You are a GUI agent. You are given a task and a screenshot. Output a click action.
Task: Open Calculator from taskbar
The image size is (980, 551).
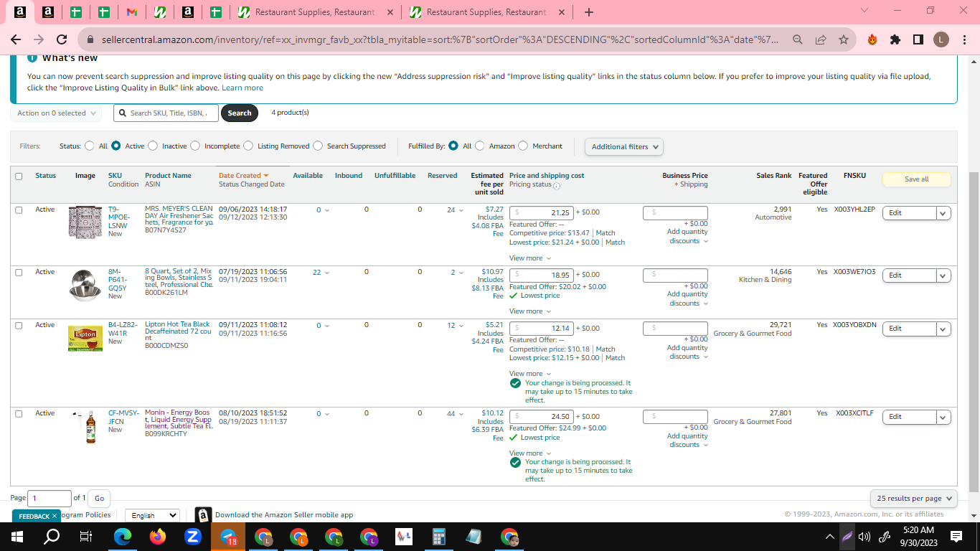pyautogui.click(x=439, y=536)
